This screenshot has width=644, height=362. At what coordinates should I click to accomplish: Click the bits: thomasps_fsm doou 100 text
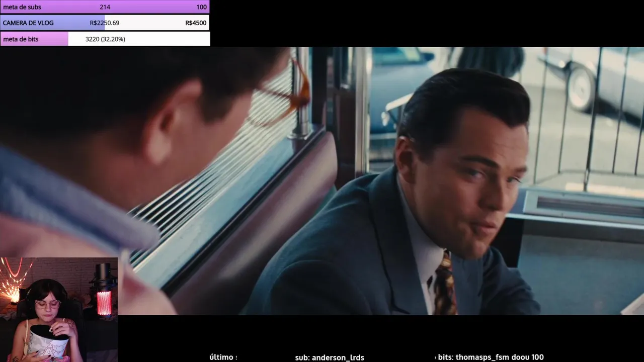click(491, 357)
